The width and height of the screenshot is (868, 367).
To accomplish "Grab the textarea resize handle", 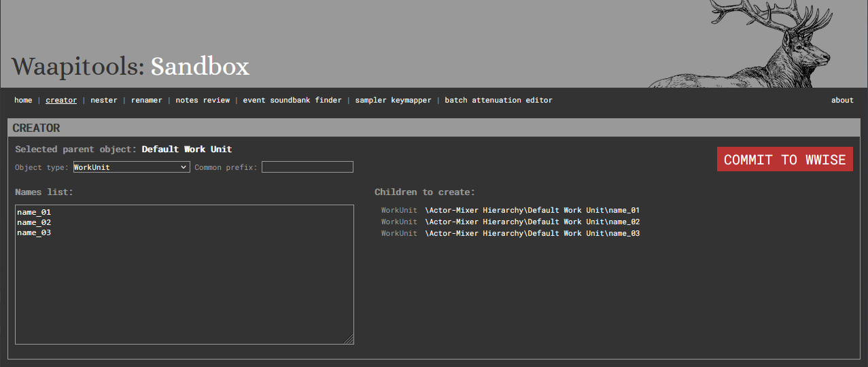I will 349,340.
